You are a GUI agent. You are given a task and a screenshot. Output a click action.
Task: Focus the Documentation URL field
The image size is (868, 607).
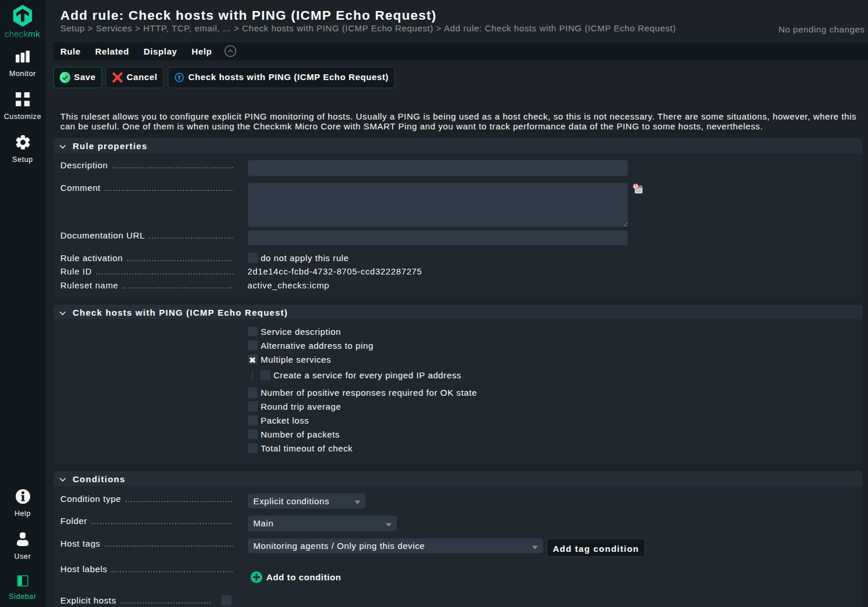[437, 238]
